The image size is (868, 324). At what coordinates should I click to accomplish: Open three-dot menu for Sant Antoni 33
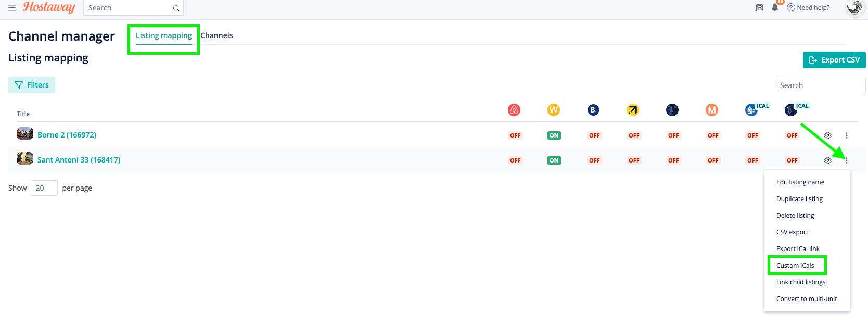click(847, 160)
